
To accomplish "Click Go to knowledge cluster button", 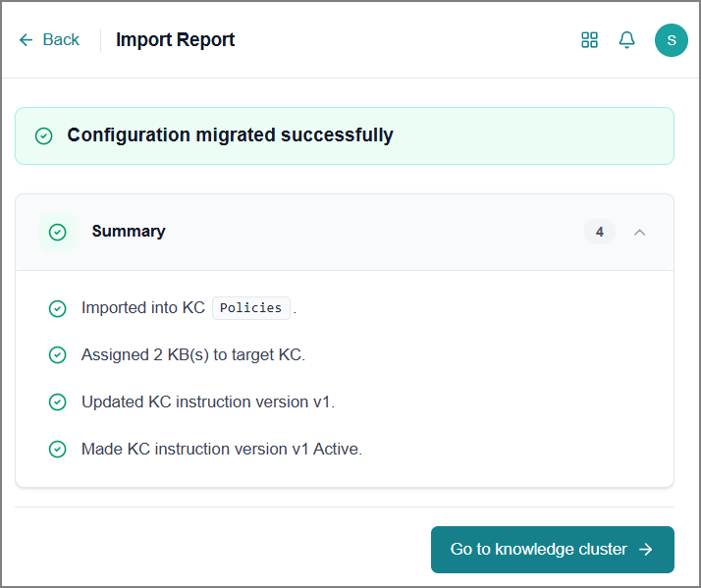I will click(x=552, y=549).
